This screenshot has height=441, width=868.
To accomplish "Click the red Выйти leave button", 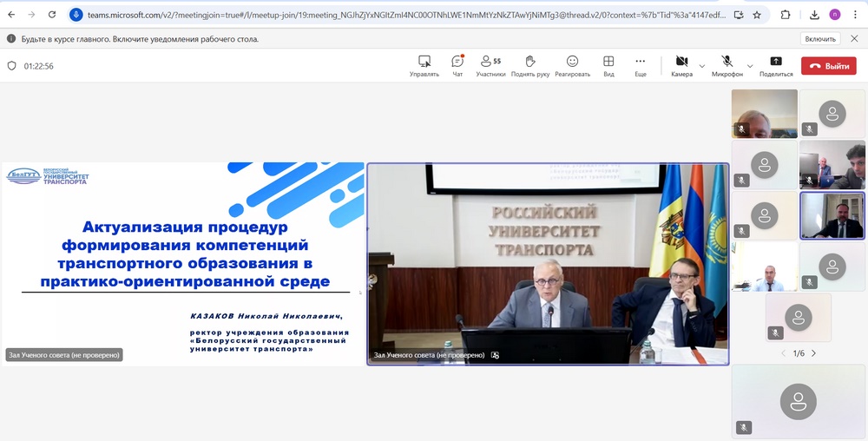I will point(829,66).
